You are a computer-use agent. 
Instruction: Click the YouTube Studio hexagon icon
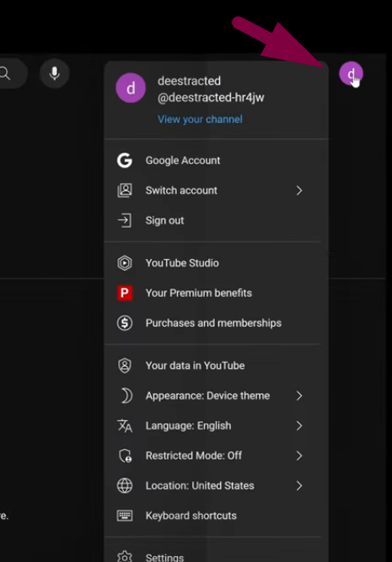(x=125, y=263)
